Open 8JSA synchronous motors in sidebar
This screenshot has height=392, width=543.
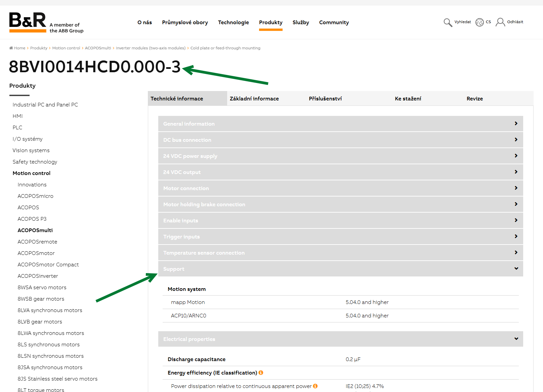coord(50,367)
